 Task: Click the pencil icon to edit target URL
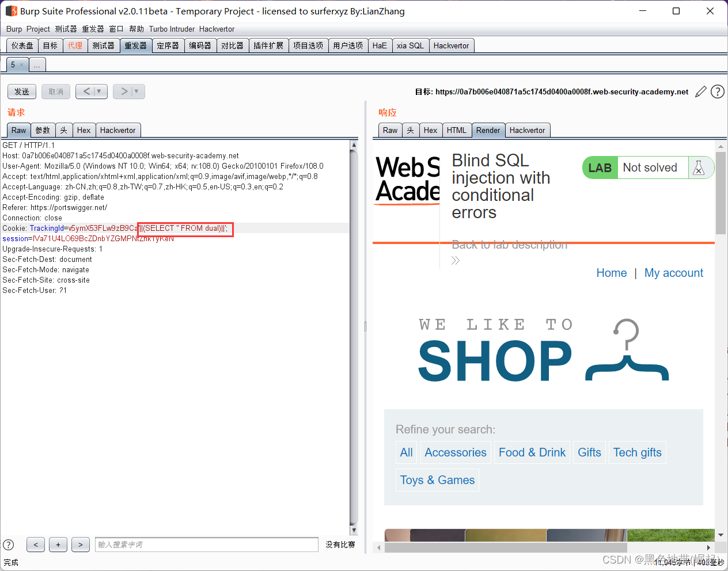pos(700,92)
